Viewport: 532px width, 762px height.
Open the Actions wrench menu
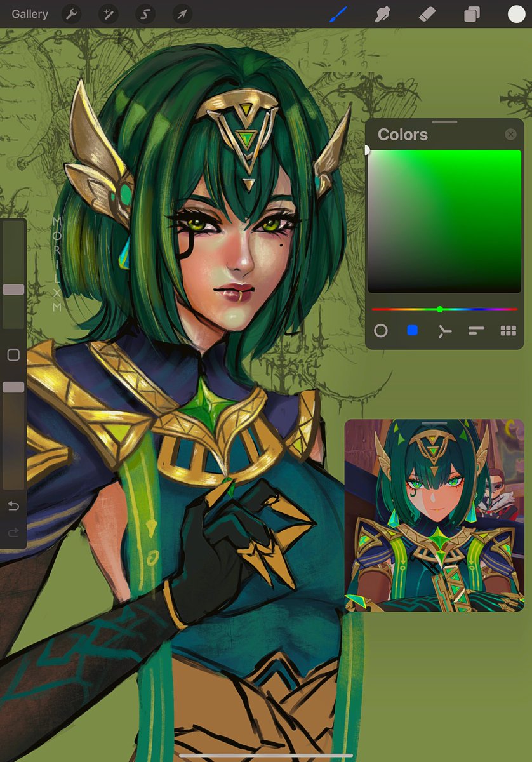click(x=71, y=14)
